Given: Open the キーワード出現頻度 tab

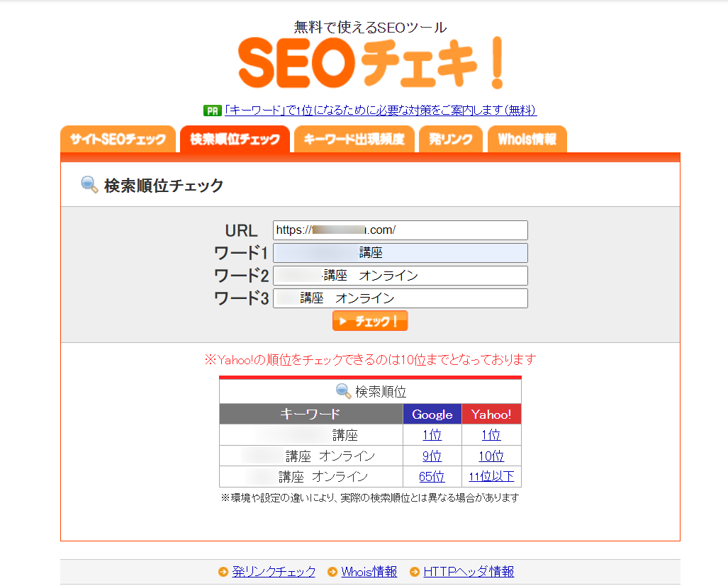Looking at the screenshot, I should point(354,139).
